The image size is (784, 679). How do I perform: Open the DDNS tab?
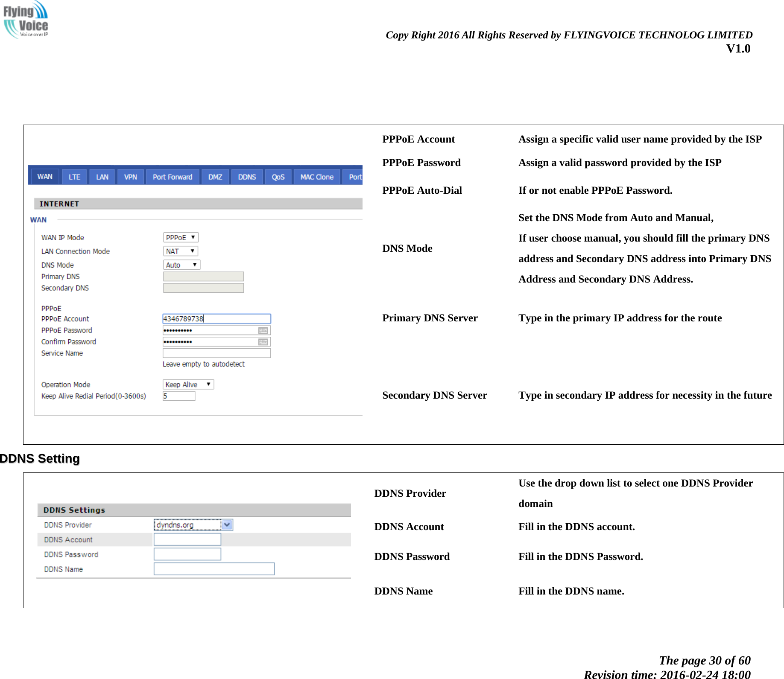click(x=246, y=176)
